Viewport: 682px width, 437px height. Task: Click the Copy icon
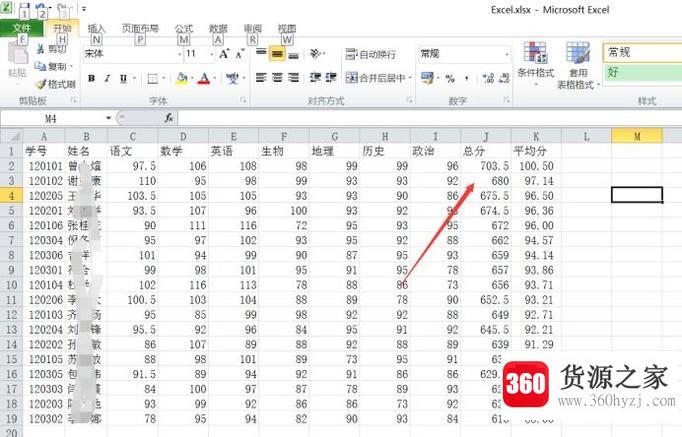[x=40, y=66]
